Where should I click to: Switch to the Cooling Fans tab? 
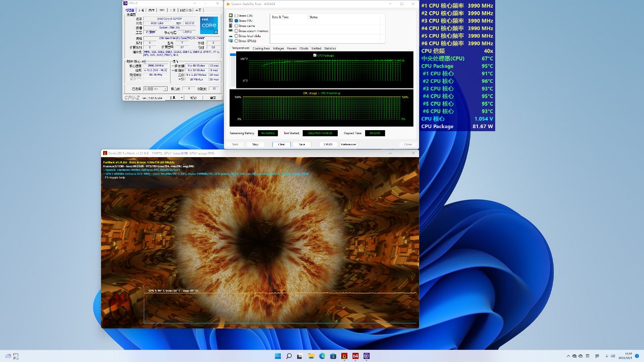click(x=261, y=48)
